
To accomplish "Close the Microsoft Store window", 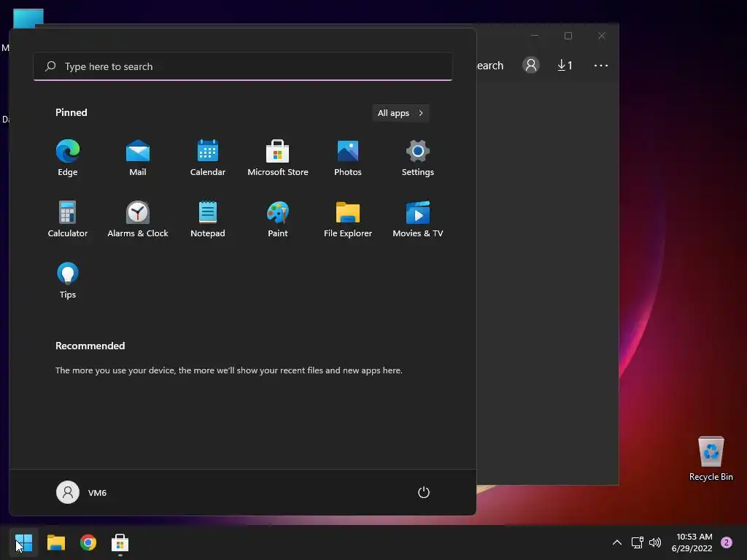I will coord(602,36).
